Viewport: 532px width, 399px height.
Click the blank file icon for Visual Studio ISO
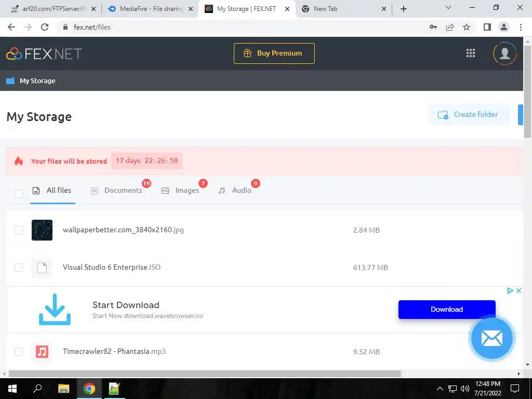pos(42,268)
